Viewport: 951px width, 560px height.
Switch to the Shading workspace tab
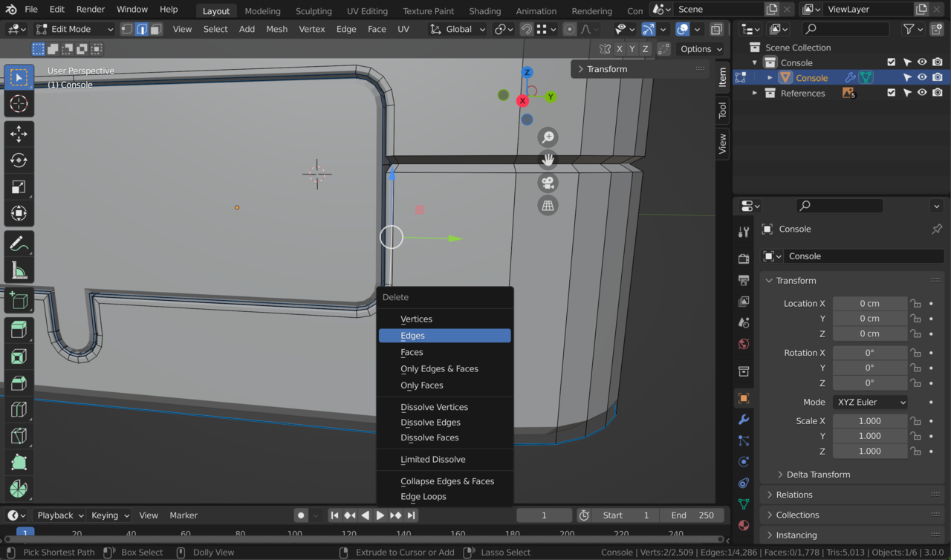point(484,10)
